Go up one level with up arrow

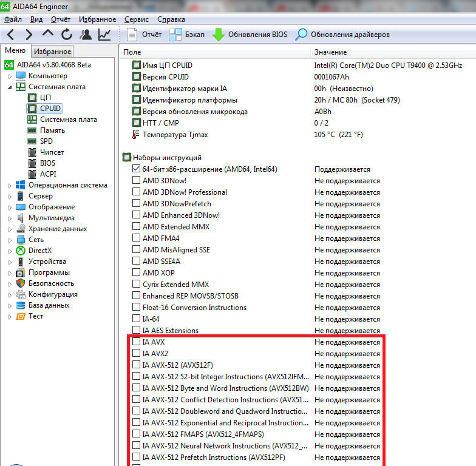(47, 33)
